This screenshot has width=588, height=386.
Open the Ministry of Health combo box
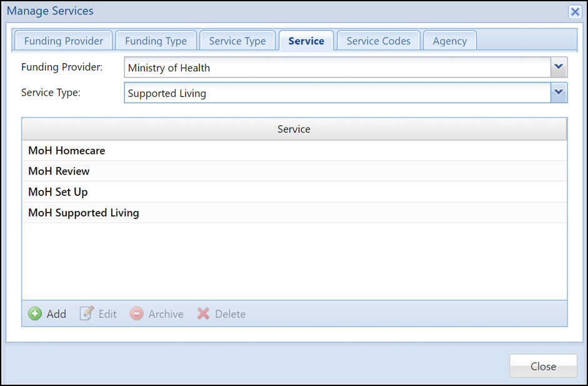[x=346, y=67]
